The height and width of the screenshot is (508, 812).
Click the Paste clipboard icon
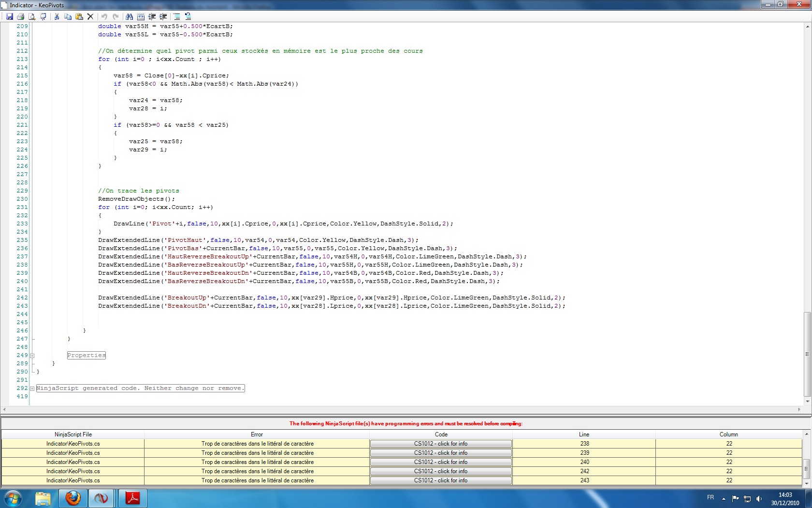(x=79, y=16)
